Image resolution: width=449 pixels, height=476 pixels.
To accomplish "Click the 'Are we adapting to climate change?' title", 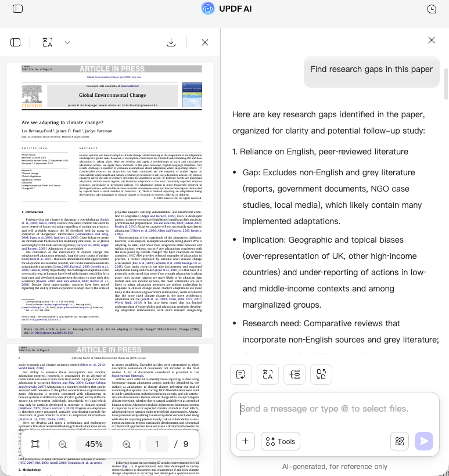I will pos(62,122).
